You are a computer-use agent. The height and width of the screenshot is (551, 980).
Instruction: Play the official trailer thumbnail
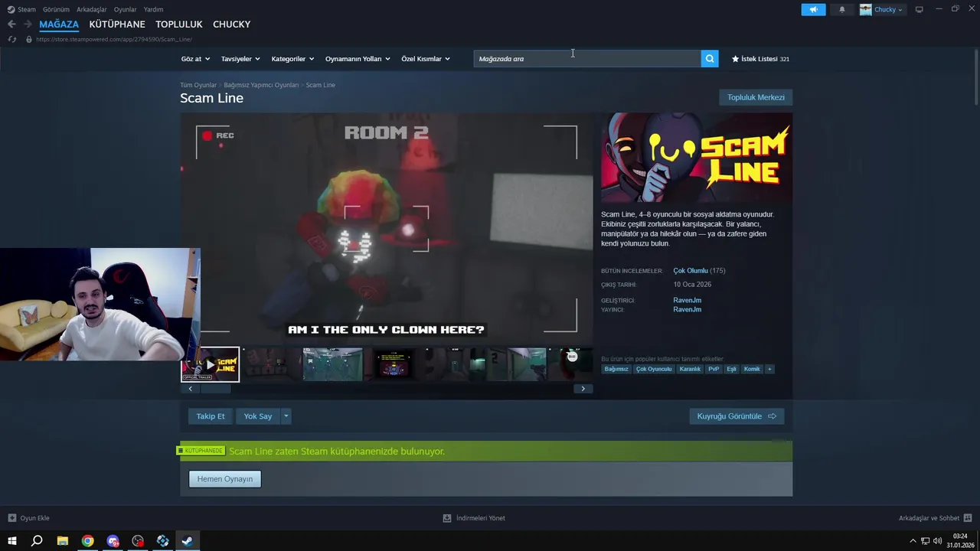211,365
